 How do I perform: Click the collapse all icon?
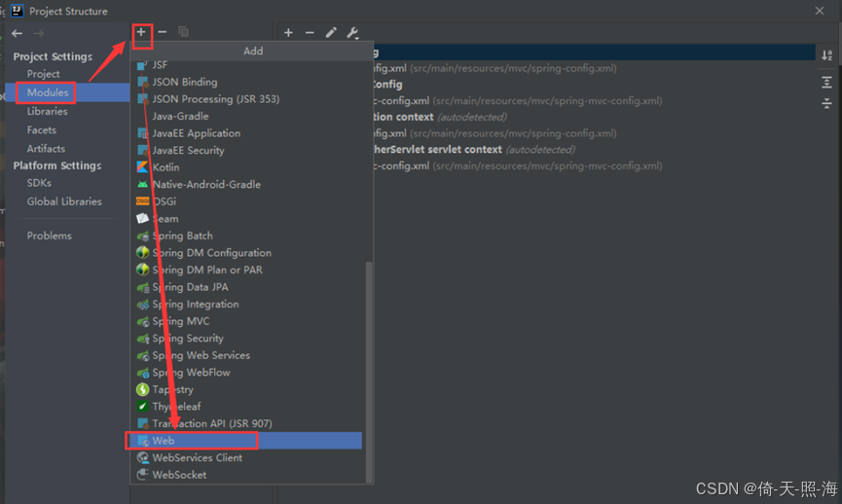(x=827, y=103)
